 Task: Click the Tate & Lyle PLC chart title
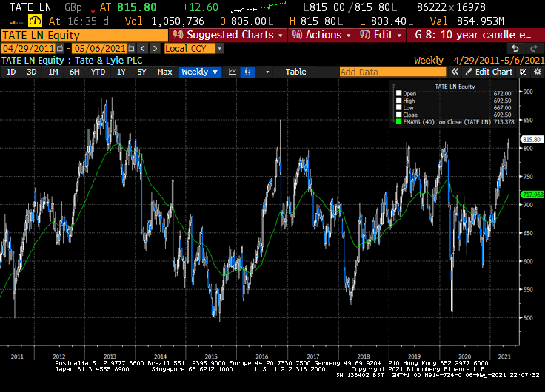[x=109, y=61]
